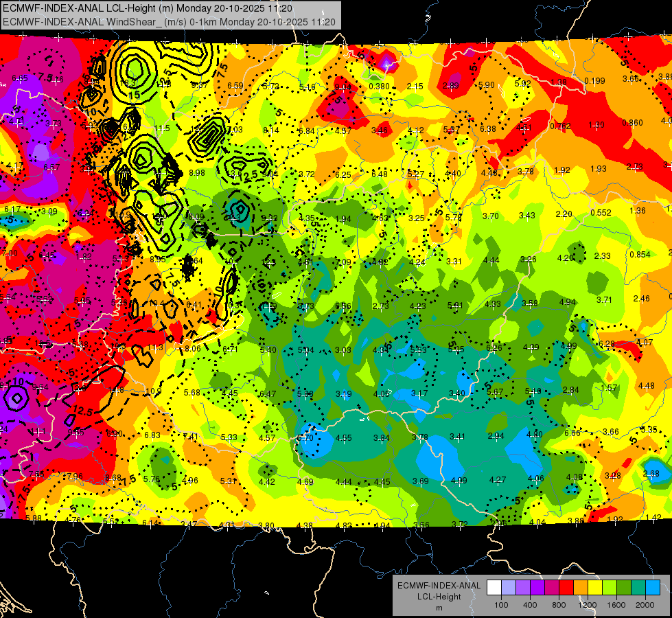Click the shear value 7.09

pyautogui.click(x=343, y=262)
